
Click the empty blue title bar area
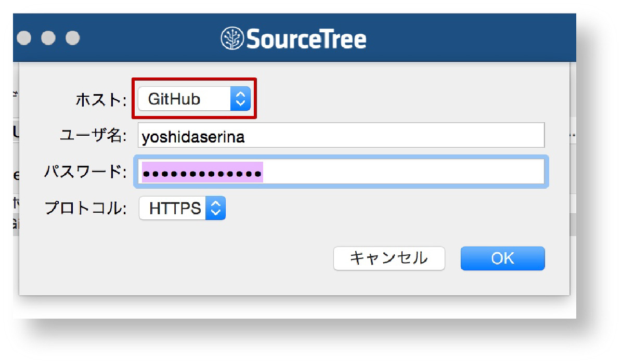pos(468,39)
